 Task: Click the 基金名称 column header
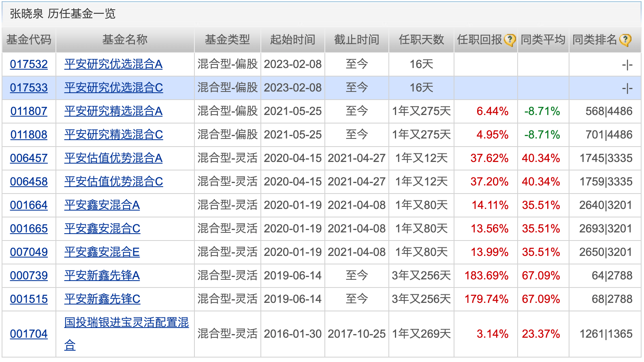pyautogui.click(x=125, y=40)
